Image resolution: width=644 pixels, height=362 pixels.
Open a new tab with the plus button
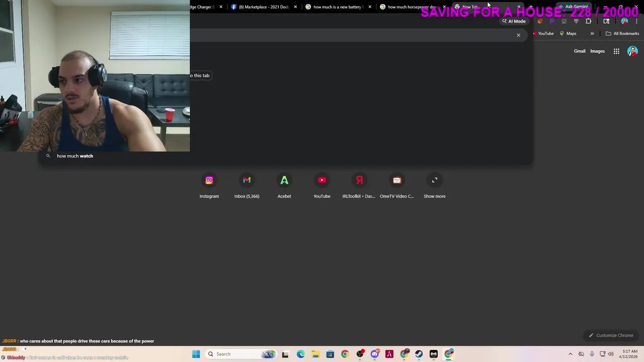pos(531,7)
